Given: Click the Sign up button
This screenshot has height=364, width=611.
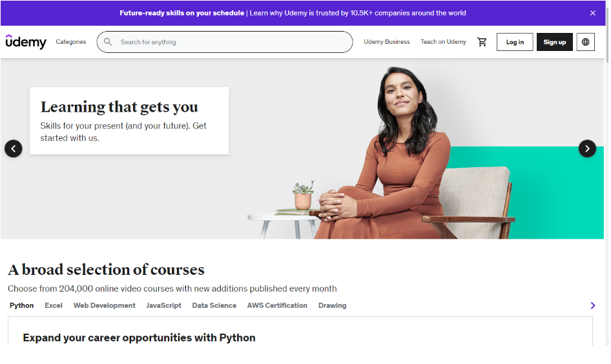Looking at the screenshot, I should (555, 42).
